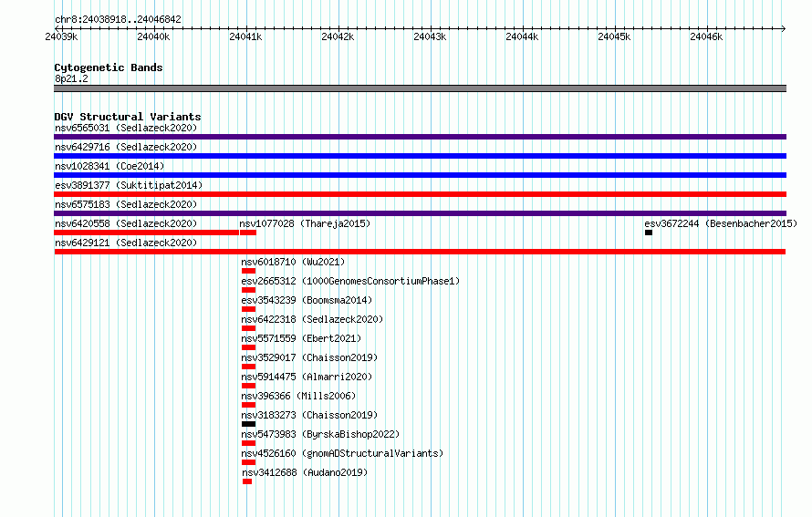Click the 24043k ruler tick label
Viewport: 812px width, 517px height.
pyautogui.click(x=430, y=36)
